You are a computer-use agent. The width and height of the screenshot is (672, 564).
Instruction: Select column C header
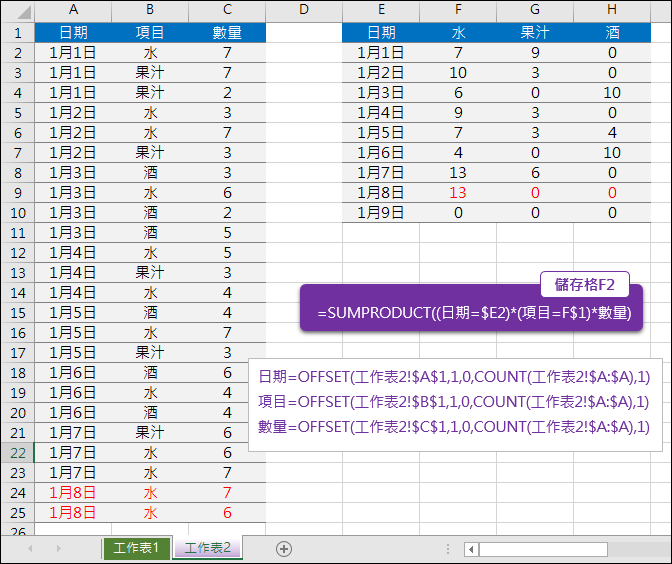pyautogui.click(x=227, y=10)
